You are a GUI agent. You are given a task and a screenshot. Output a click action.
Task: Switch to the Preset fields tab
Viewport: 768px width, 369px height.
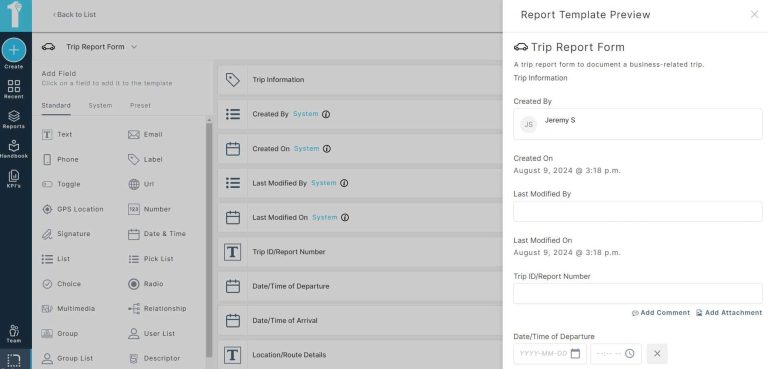141,106
